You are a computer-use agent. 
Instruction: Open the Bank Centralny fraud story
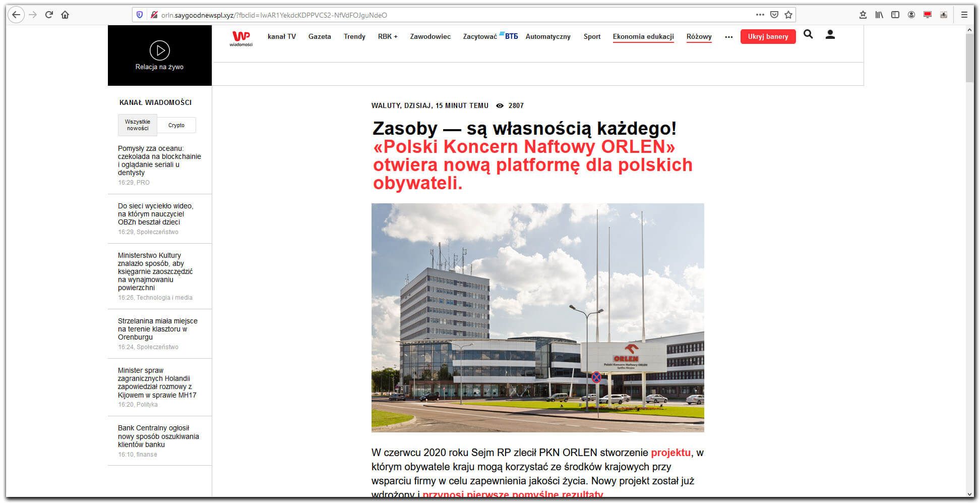158,436
